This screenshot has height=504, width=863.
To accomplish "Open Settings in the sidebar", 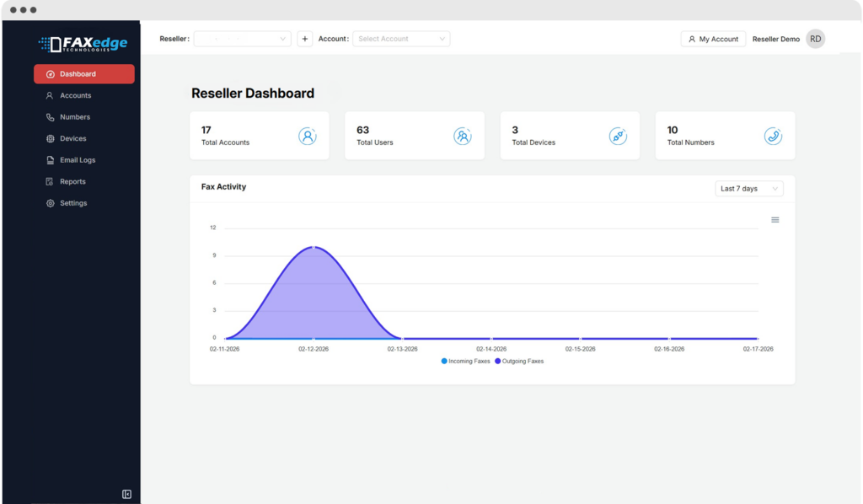I will (x=72, y=203).
